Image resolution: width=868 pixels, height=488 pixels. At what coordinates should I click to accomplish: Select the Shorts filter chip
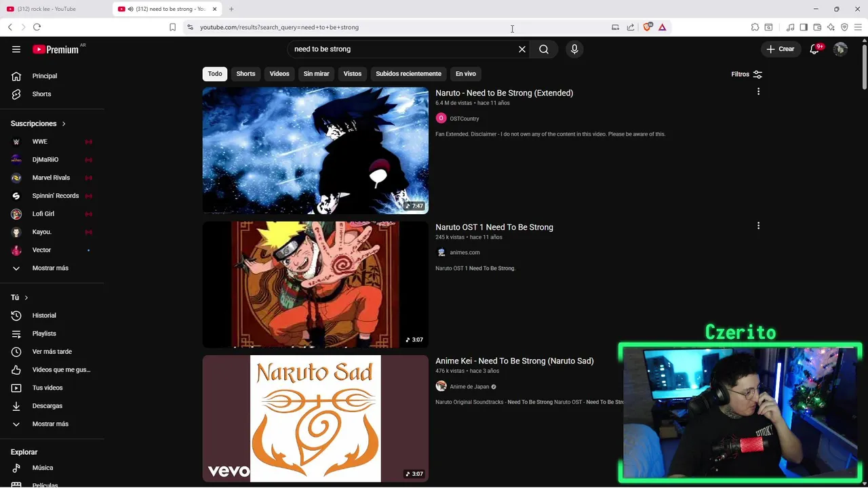pyautogui.click(x=245, y=74)
